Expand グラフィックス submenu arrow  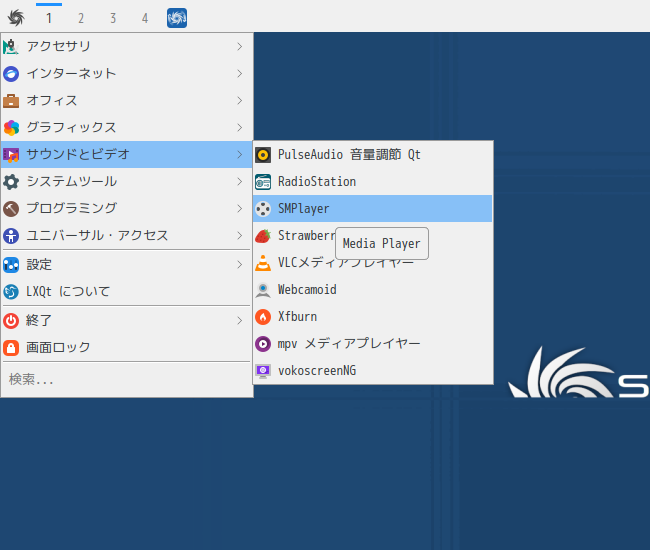point(240,128)
